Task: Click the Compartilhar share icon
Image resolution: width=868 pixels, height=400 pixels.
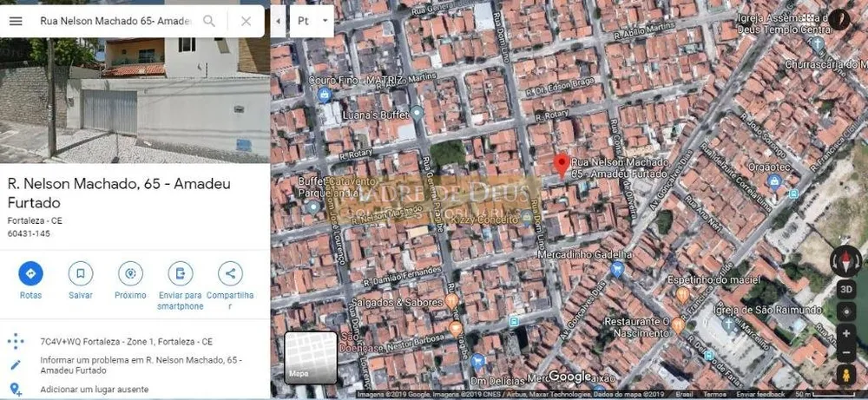Action: (x=230, y=273)
